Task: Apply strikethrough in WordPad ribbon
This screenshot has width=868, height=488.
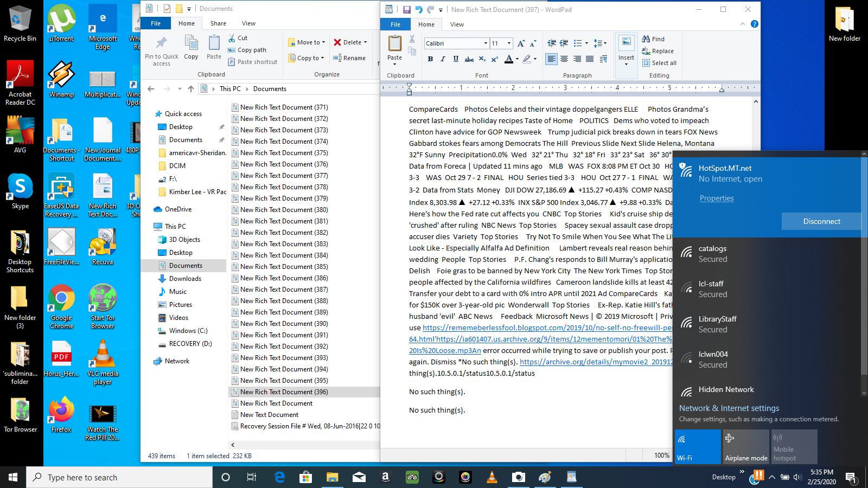Action: [x=469, y=59]
